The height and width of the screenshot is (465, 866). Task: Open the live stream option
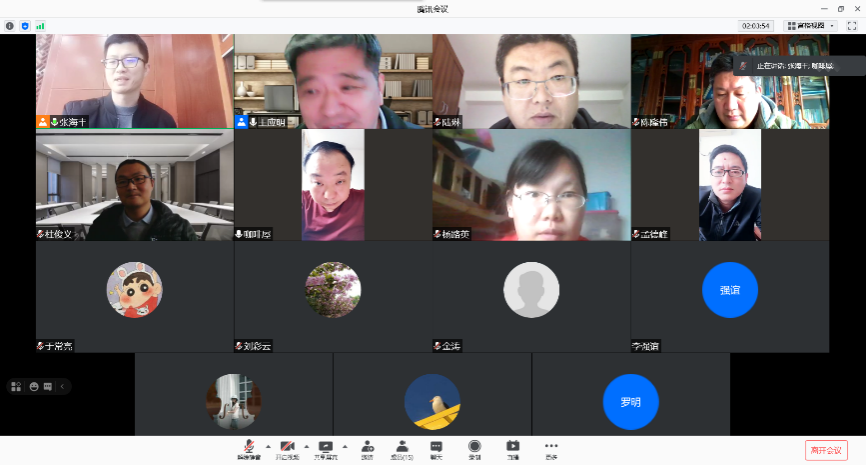coord(512,448)
